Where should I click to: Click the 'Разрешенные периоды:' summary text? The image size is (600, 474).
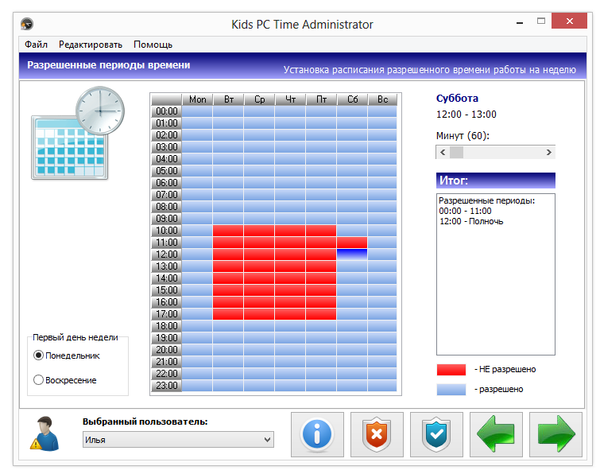(x=487, y=200)
